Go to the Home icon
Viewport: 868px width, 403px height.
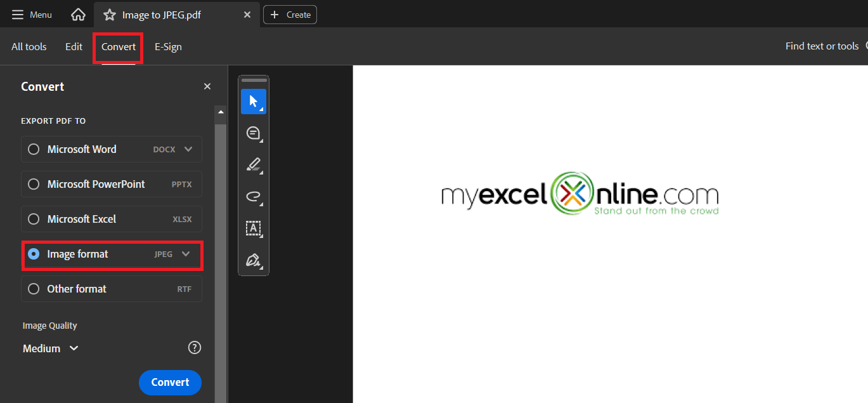pyautogui.click(x=78, y=15)
